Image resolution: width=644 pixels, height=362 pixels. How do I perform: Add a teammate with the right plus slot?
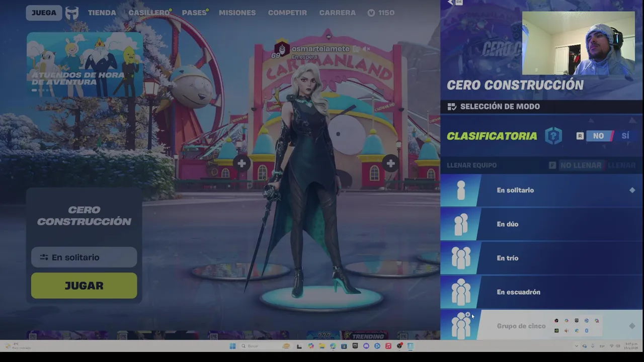390,163
